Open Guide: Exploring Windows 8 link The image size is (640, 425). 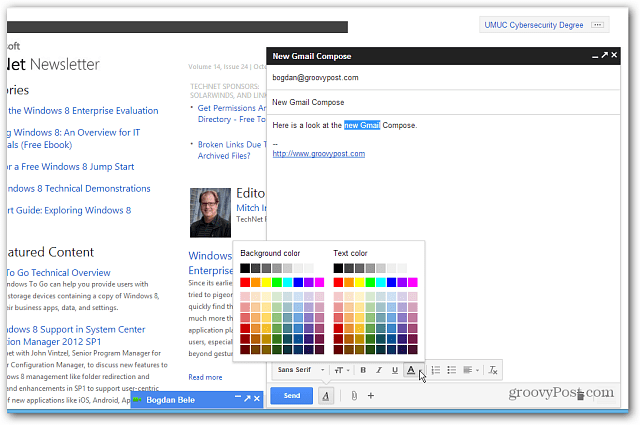coord(69,210)
